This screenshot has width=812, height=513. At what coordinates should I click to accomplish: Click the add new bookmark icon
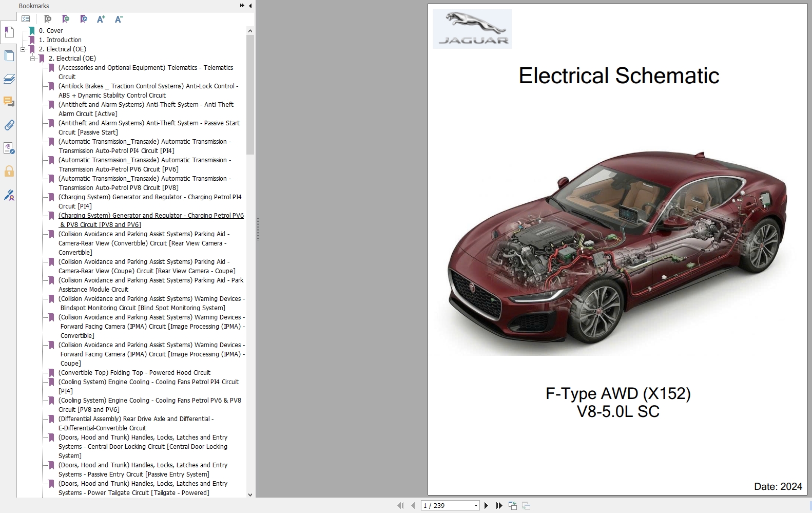tap(66, 19)
